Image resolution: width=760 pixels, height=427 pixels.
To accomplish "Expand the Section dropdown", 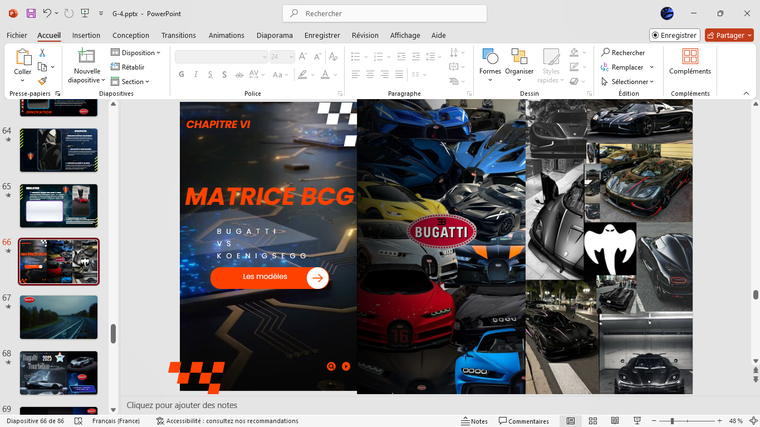I will [134, 82].
